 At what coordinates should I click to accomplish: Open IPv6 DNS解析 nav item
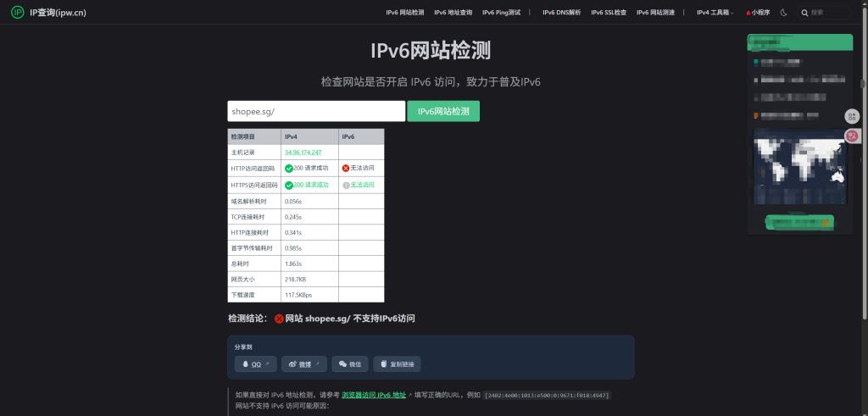(x=561, y=13)
